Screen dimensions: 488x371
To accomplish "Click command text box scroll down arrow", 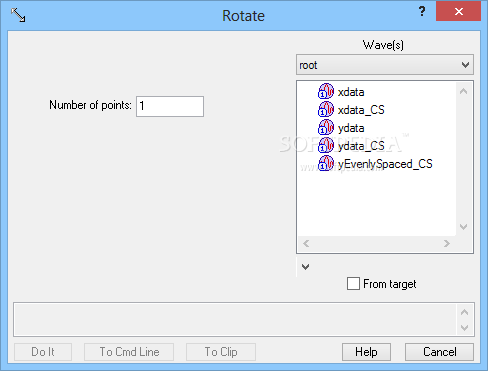I will pyautogui.click(x=464, y=328).
